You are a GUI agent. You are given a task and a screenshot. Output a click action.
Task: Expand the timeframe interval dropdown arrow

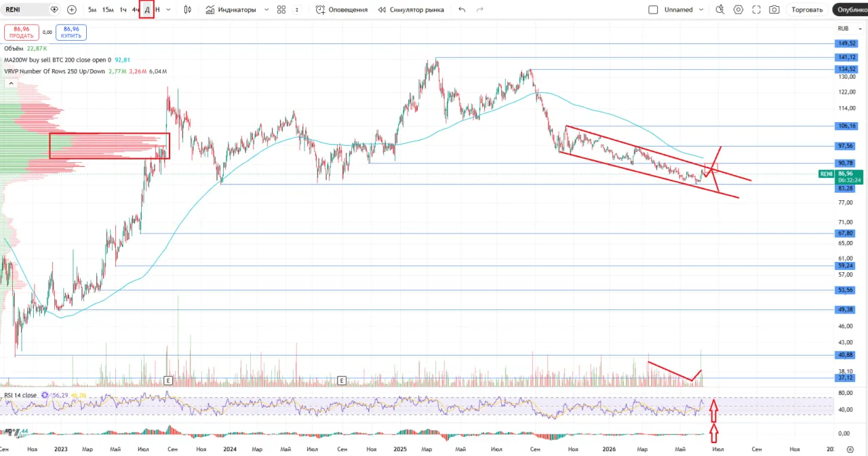pos(168,9)
